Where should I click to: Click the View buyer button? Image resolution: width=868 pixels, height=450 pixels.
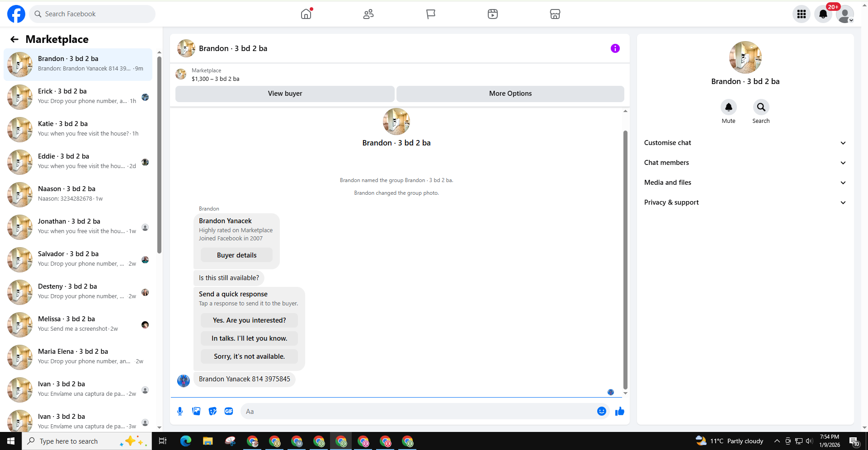[285, 94]
